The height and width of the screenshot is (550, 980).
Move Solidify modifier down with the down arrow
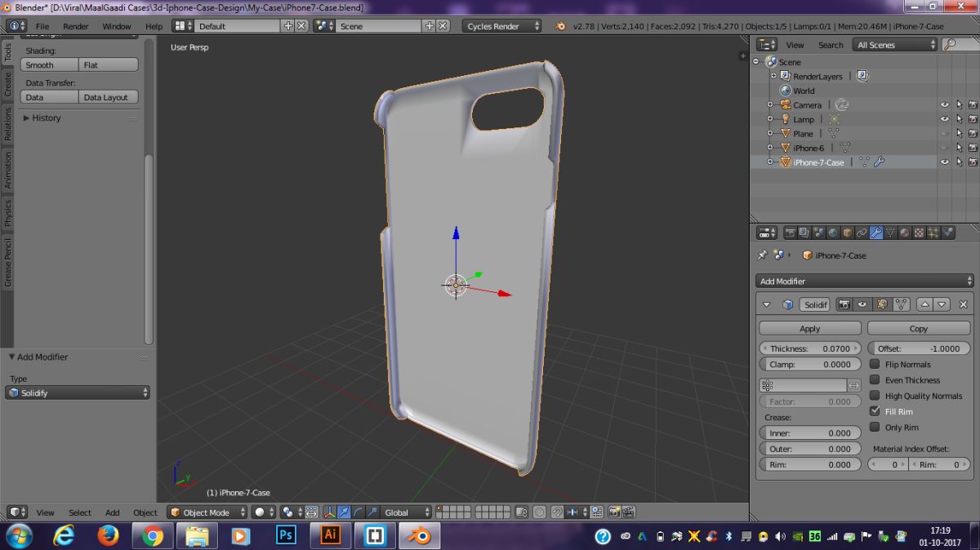click(942, 304)
